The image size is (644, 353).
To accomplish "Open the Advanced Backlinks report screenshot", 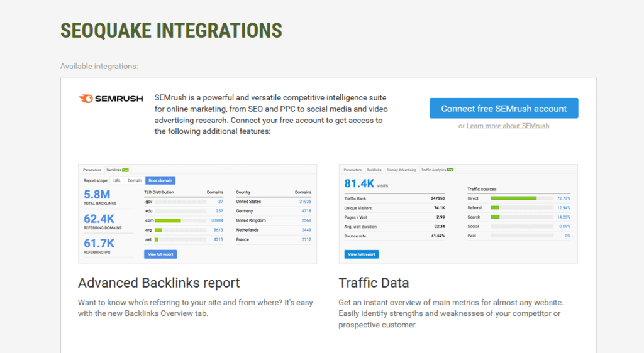I will [197, 214].
